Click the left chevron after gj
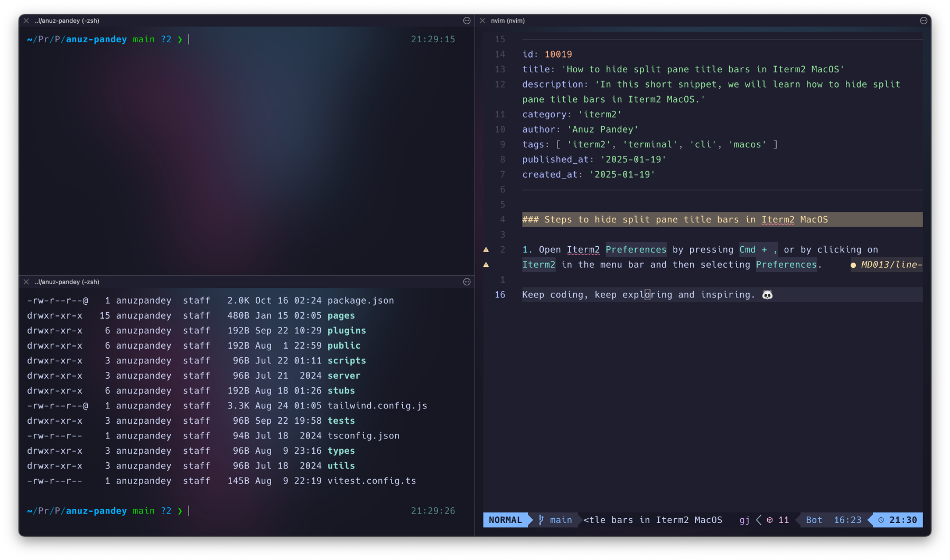950x560 pixels. point(759,520)
